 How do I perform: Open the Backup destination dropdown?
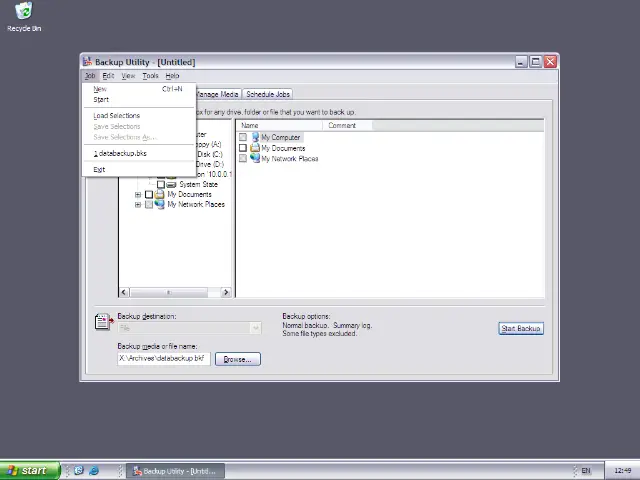coord(255,328)
